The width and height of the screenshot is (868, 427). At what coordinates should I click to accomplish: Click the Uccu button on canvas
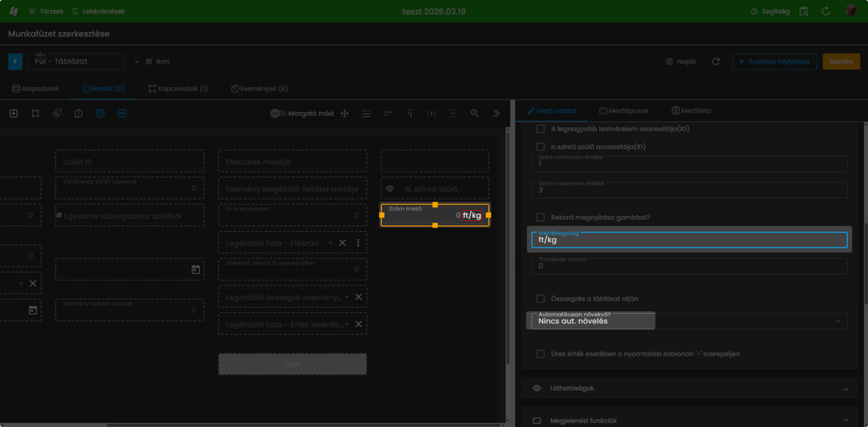(x=292, y=364)
